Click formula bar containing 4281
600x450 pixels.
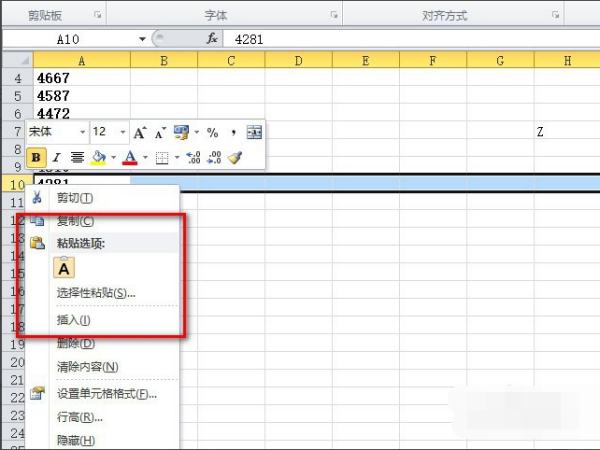coord(411,39)
